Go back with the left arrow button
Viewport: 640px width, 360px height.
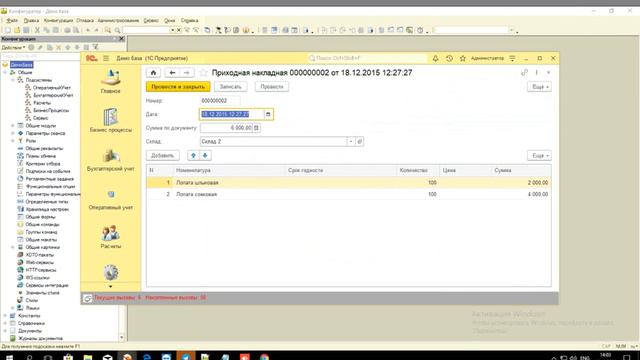pos(172,73)
